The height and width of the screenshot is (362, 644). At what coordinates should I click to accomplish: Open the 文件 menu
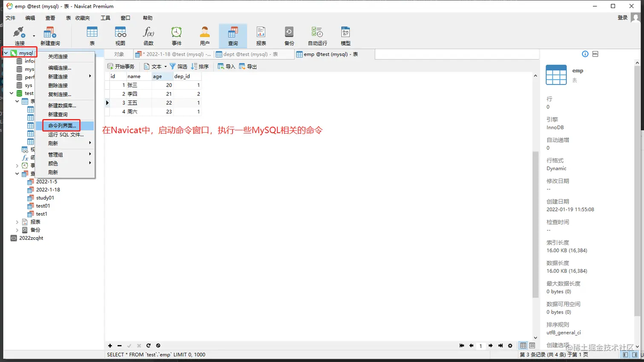(11, 18)
